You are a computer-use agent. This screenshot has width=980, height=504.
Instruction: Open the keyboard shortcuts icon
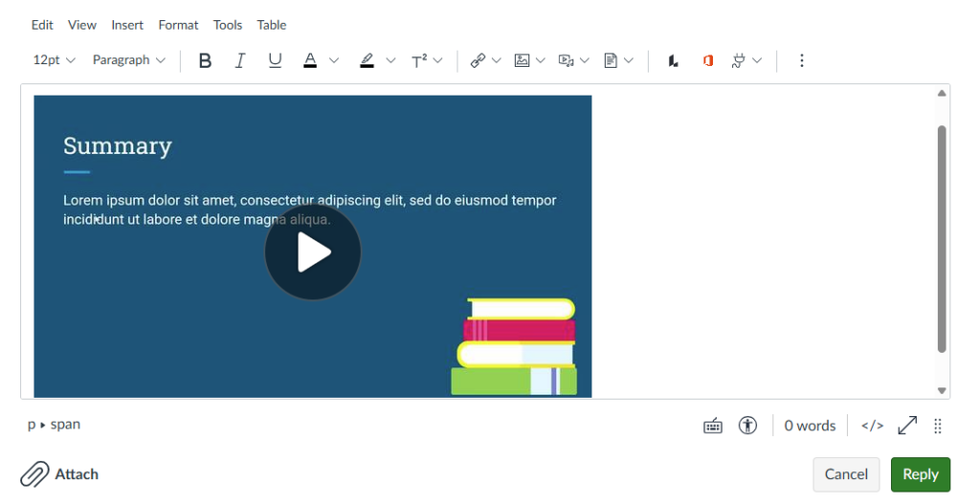[713, 426]
